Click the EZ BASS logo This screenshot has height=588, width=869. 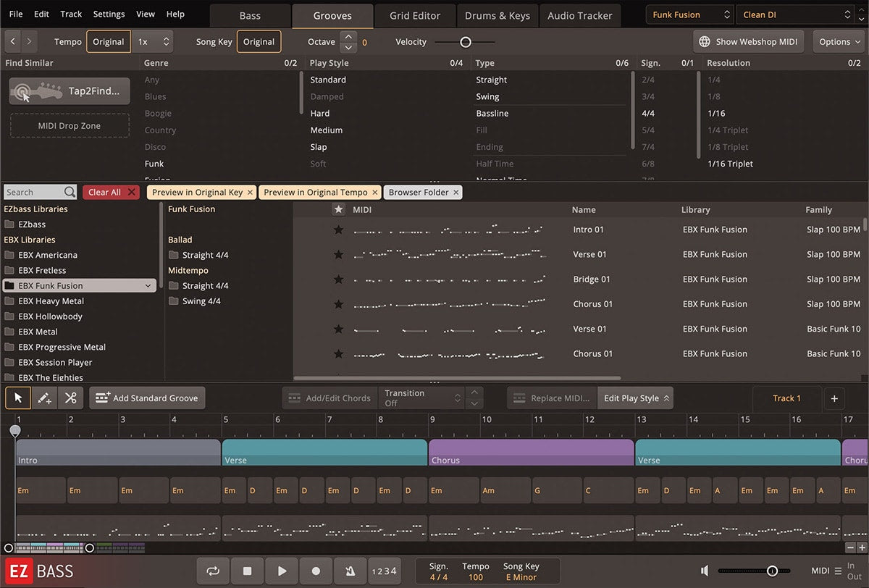click(40, 571)
